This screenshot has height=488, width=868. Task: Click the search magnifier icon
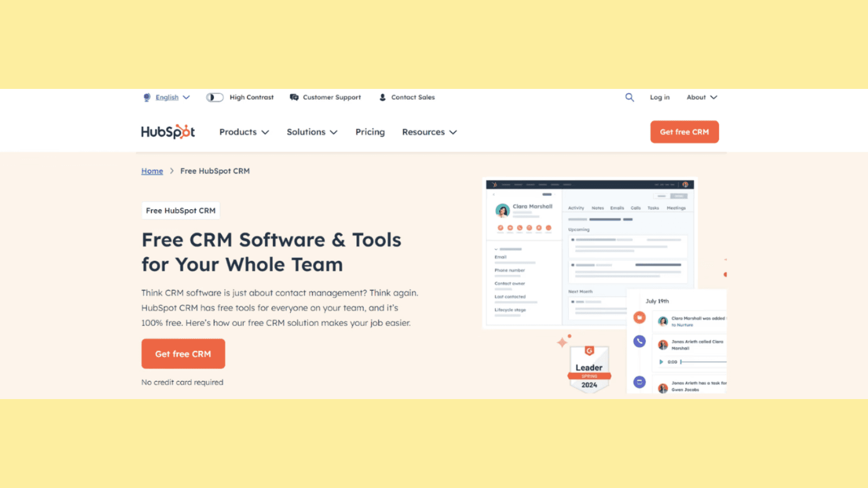tap(629, 98)
